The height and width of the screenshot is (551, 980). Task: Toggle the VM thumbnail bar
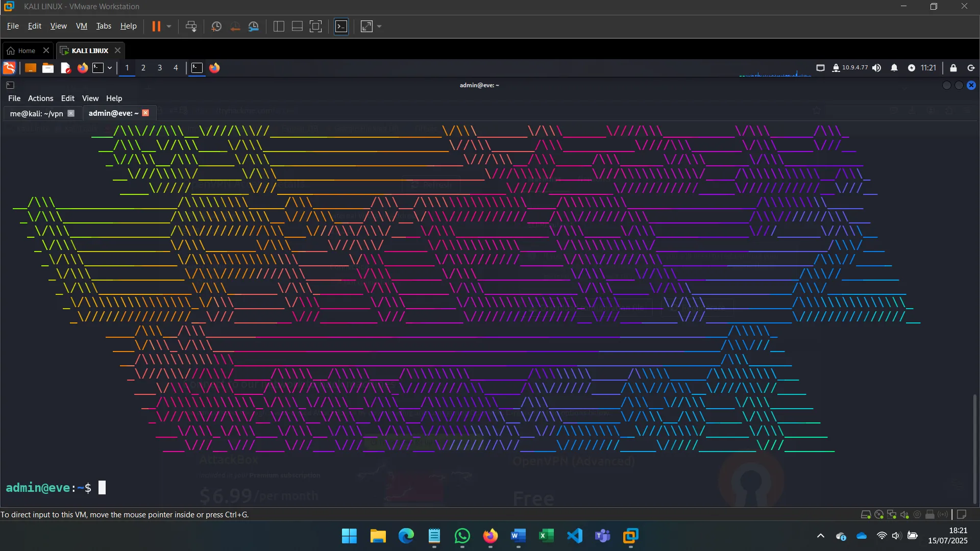pos(296,26)
